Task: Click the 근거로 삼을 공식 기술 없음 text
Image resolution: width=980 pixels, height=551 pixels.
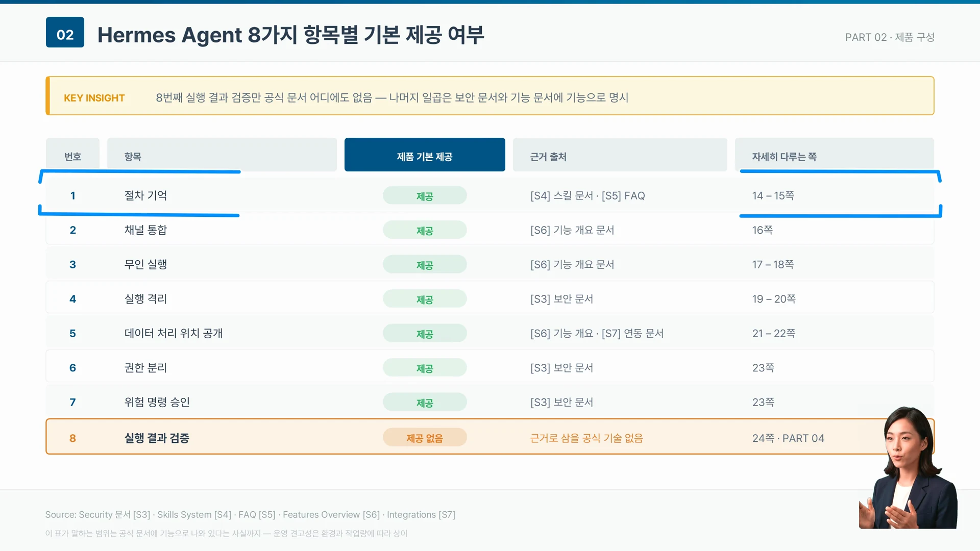Action: 586,438
